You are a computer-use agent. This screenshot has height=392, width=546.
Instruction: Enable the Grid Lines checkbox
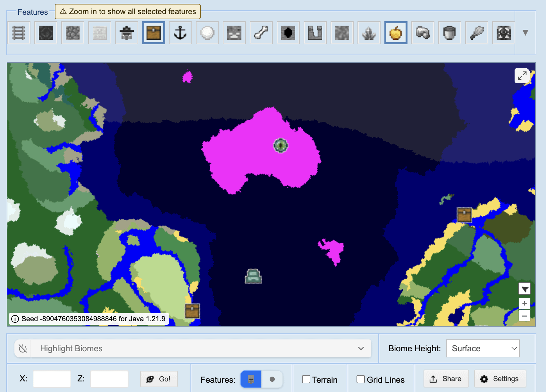(361, 379)
